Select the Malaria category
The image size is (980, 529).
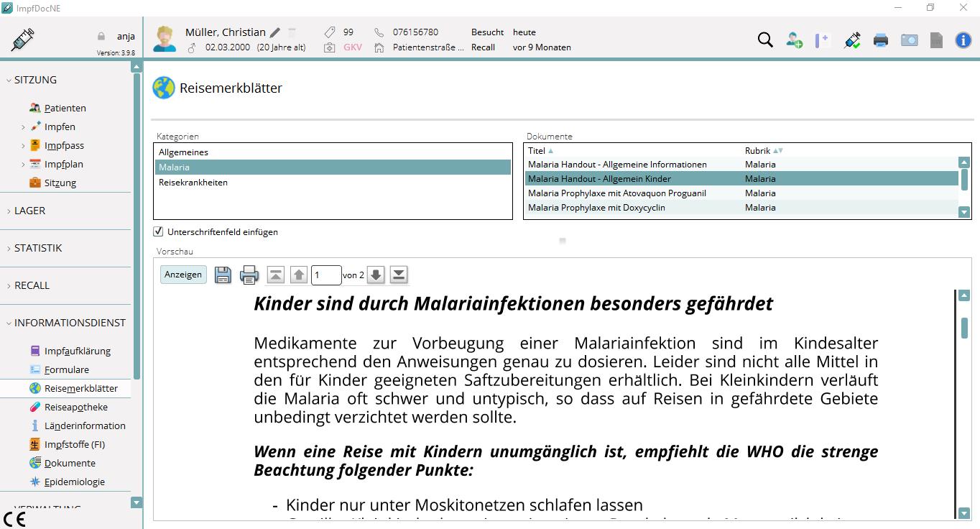[x=333, y=167]
